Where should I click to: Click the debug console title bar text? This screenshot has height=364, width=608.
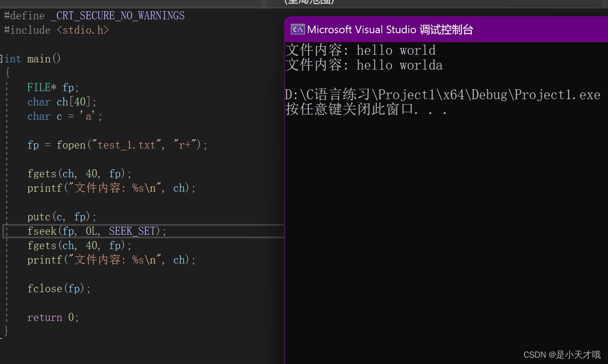[x=390, y=30]
